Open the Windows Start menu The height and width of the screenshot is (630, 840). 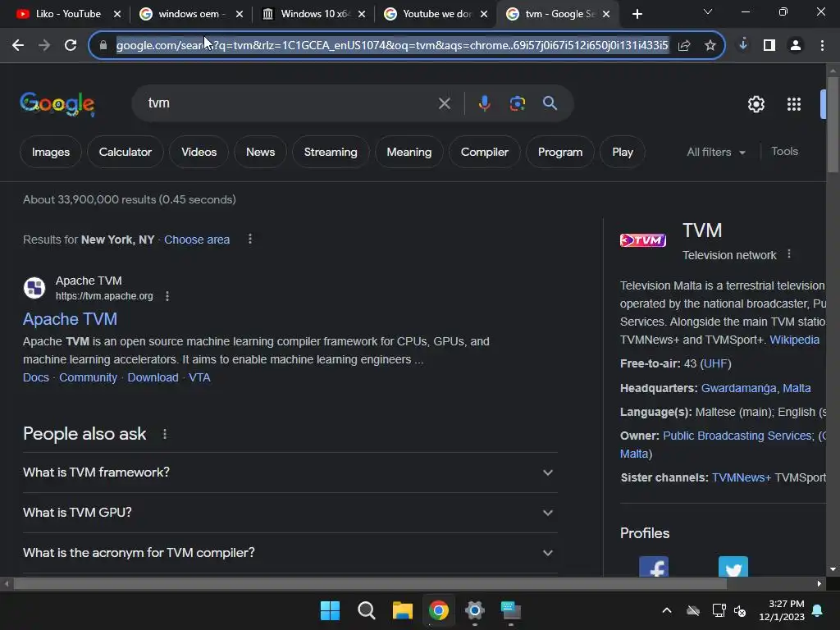(330, 610)
